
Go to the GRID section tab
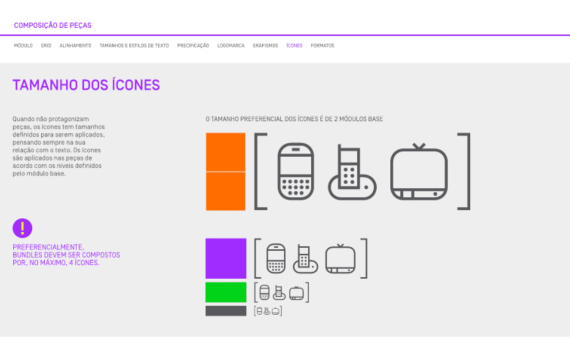pos(46,45)
